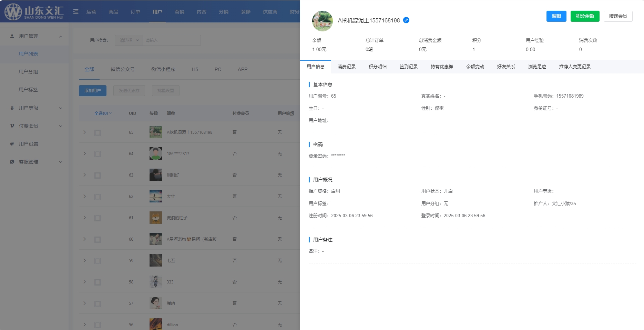Check the checkbox for UID 65
The height and width of the screenshot is (330, 644).
tap(98, 132)
